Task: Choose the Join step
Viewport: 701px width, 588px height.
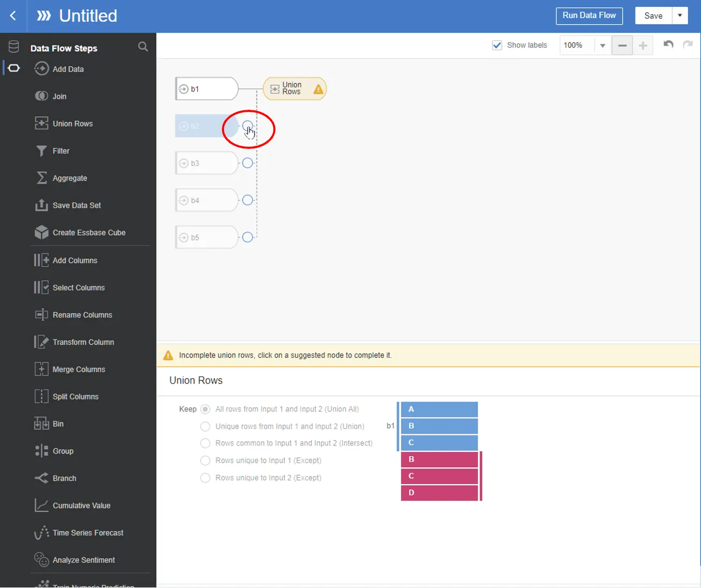Action: click(x=51, y=96)
